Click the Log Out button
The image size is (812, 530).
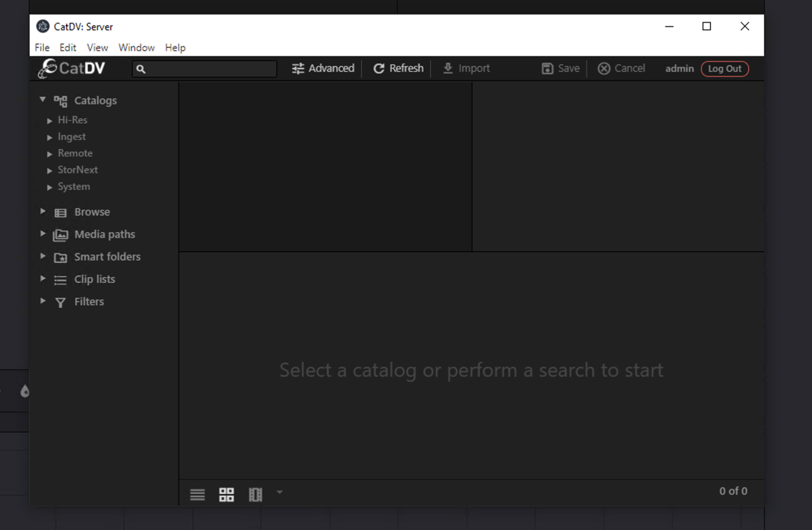[725, 69]
